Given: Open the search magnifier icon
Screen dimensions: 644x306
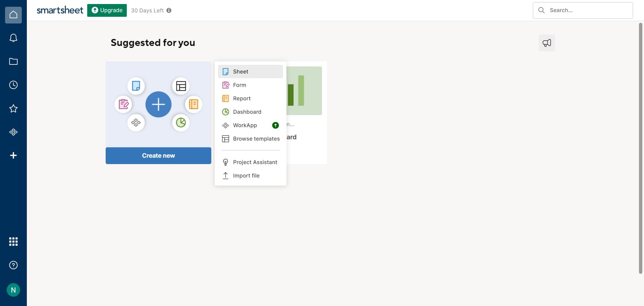Looking at the screenshot, I should 541,10.
